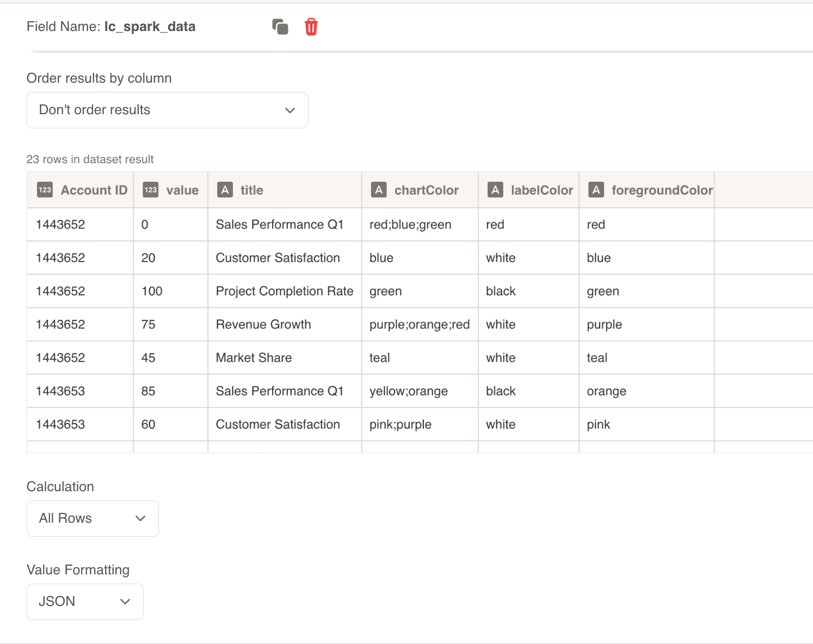This screenshot has width=813, height=644.
Task: Click the title column text type icon
Action: (x=225, y=190)
